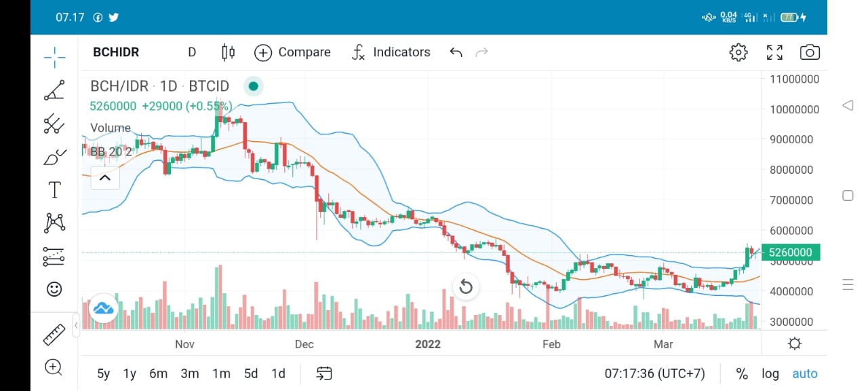
Task: Select the Text annotation tool
Action: [x=54, y=189]
